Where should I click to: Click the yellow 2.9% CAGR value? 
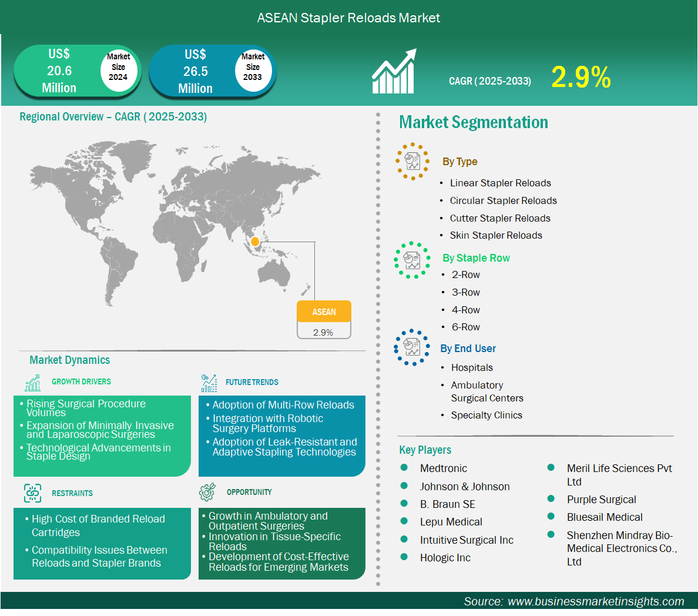point(580,78)
